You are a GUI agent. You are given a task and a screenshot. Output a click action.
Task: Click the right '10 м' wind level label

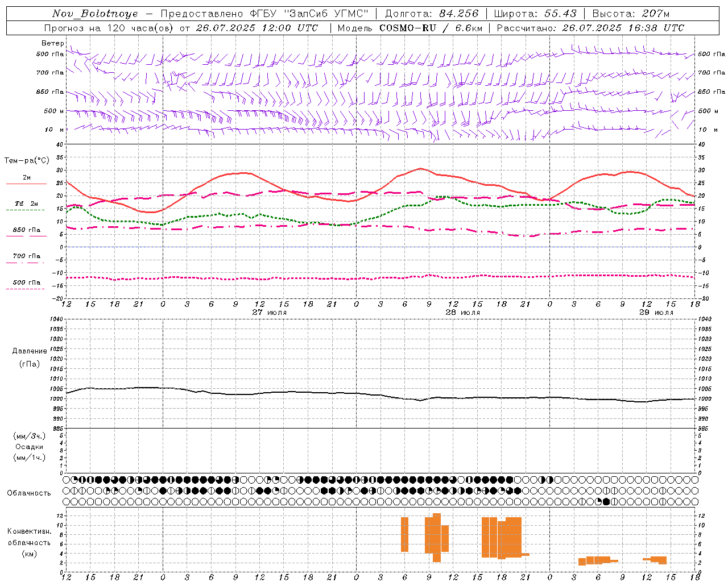pos(708,130)
